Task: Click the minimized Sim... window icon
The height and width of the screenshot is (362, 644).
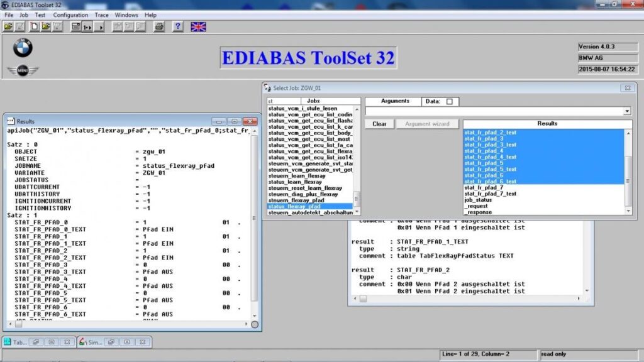Action: 82,342
